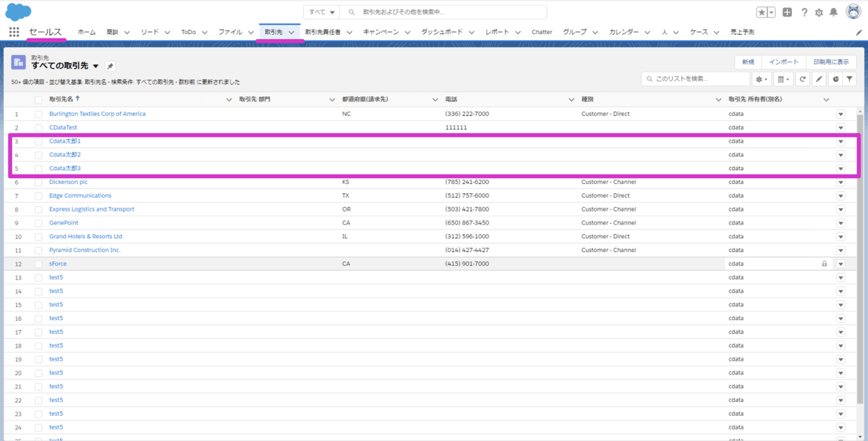The height and width of the screenshot is (441, 868).
Task: Click the notifications bell icon
Action: pyautogui.click(x=833, y=12)
